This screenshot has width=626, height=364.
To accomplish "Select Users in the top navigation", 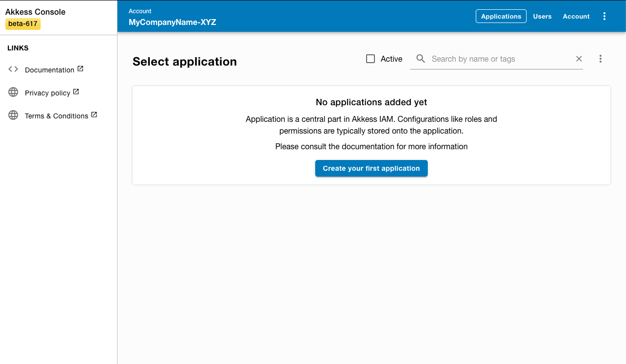I will click(542, 16).
